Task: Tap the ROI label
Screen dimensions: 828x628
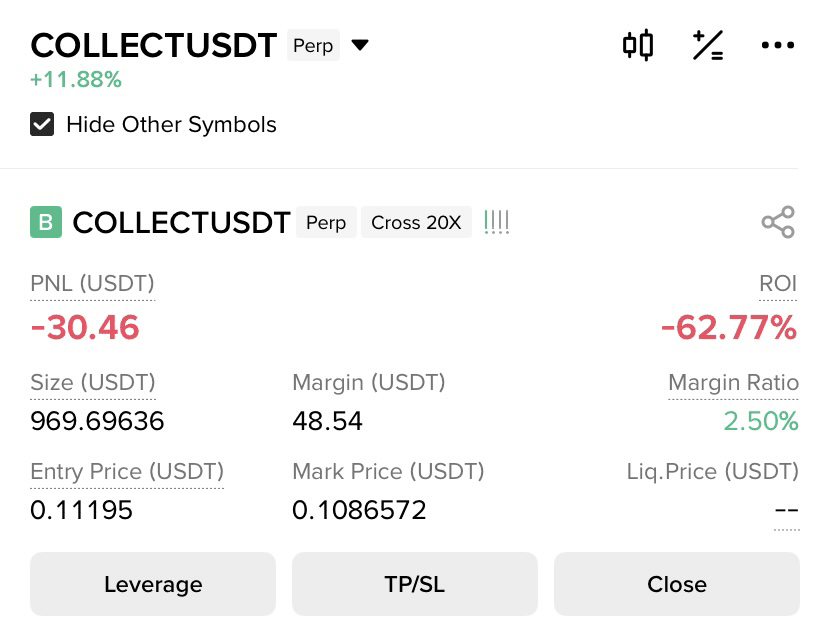Action: click(x=778, y=284)
